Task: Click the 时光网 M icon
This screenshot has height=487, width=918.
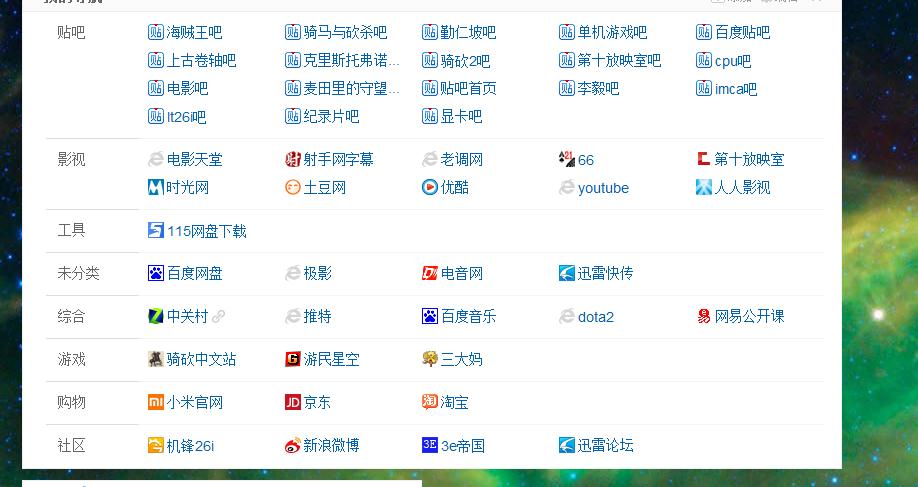Action: point(156,187)
